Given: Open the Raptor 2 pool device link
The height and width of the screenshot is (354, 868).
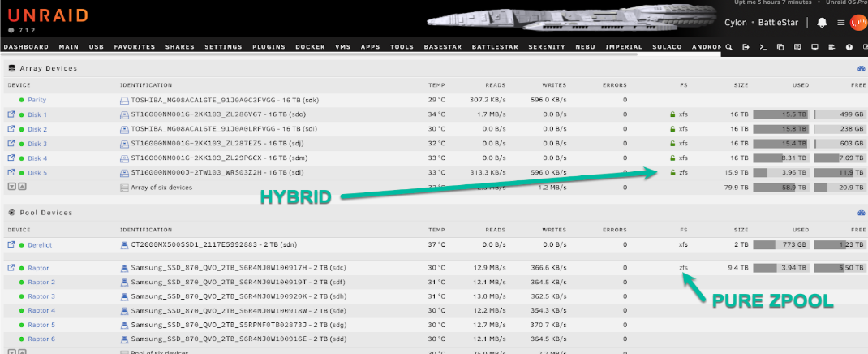Looking at the screenshot, I should tap(41, 282).
